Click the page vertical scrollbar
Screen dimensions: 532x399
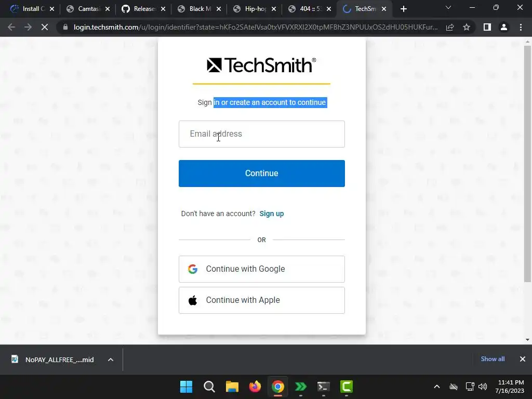click(527, 164)
